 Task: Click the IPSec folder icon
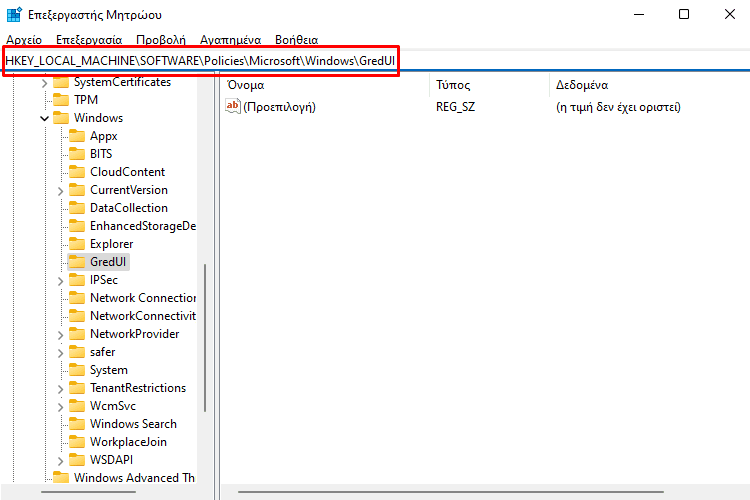(77, 280)
